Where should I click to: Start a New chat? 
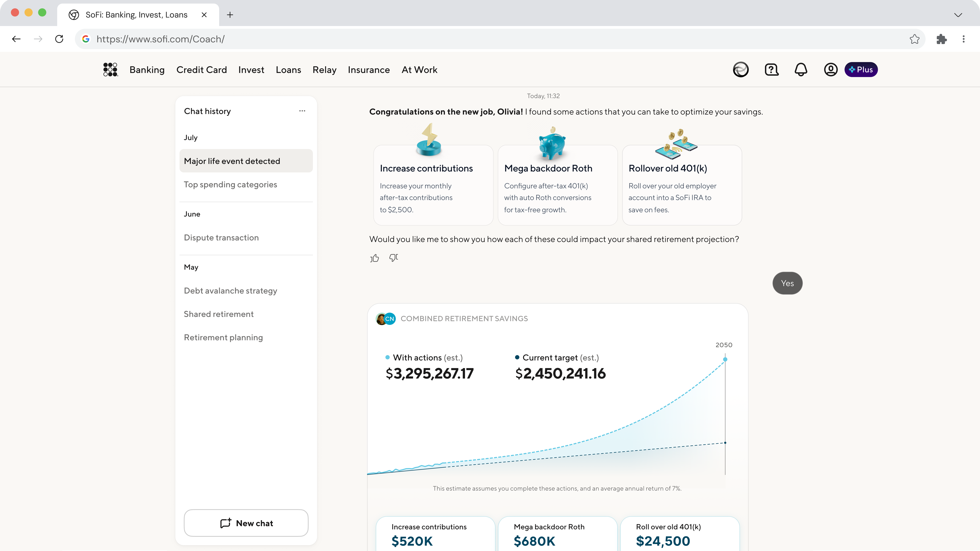pyautogui.click(x=246, y=523)
